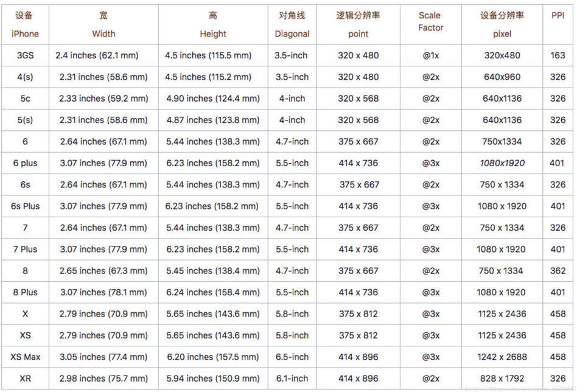The width and height of the screenshot is (577, 392).
Task: Click the XS row device name
Action: pos(25,335)
